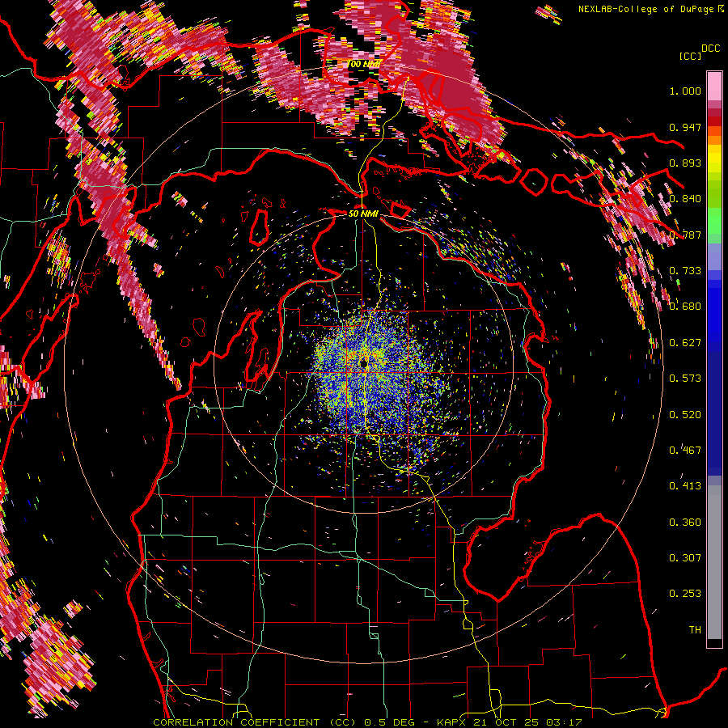Click the KAPX station identifier
Image resolution: width=728 pixels, height=728 pixels.
click(x=453, y=722)
